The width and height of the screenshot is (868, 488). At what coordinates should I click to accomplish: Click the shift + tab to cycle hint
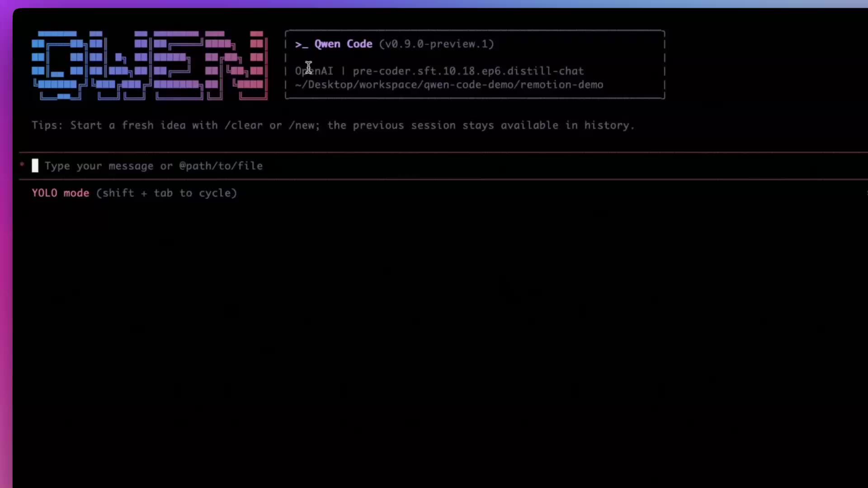click(x=166, y=193)
